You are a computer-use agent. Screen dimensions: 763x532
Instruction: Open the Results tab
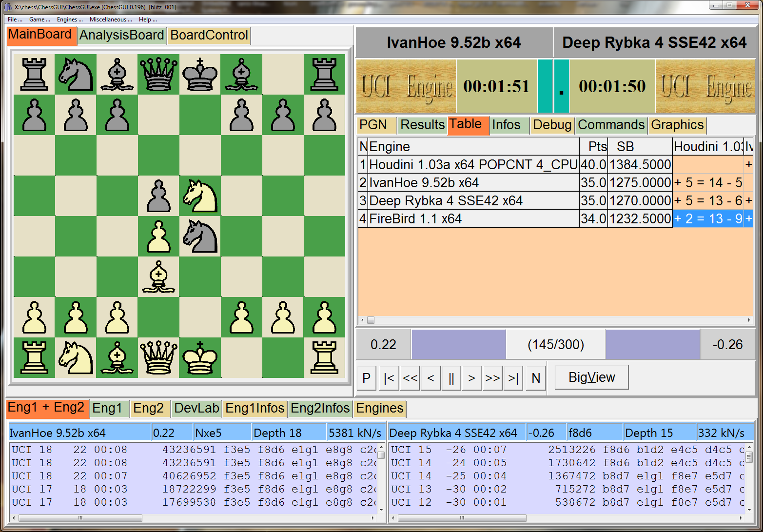point(422,125)
